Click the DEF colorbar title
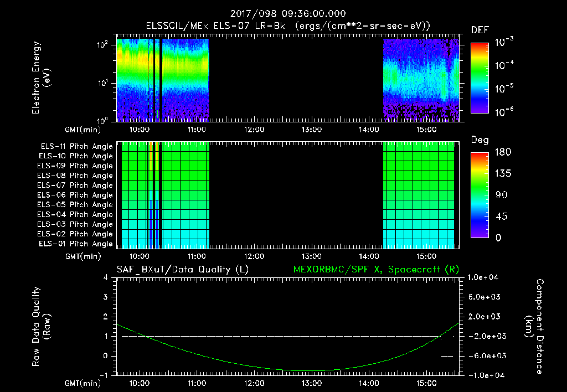The width and height of the screenshot is (567, 392). coord(480,30)
